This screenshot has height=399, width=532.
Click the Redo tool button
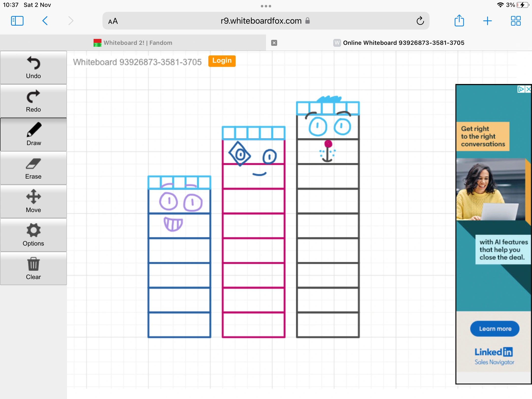(33, 101)
